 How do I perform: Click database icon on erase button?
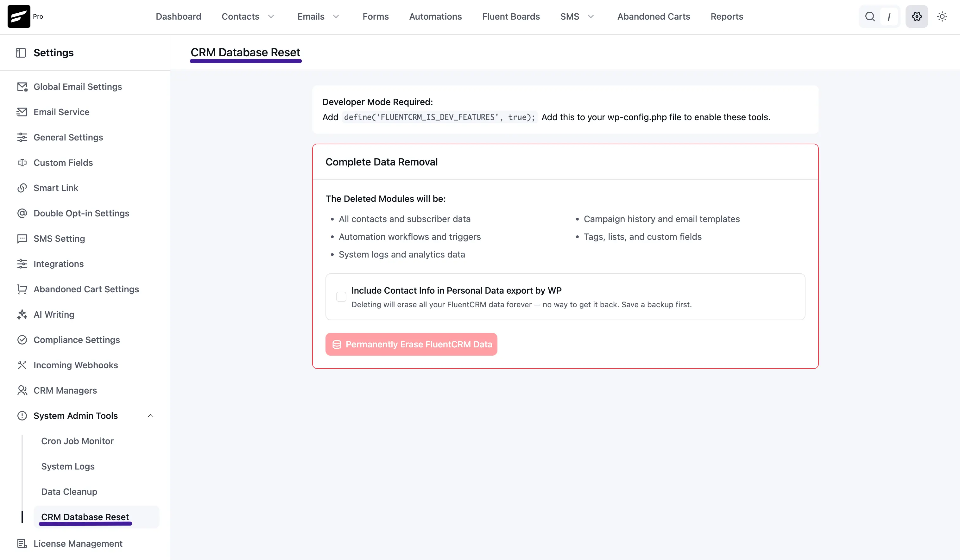(337, 345)
